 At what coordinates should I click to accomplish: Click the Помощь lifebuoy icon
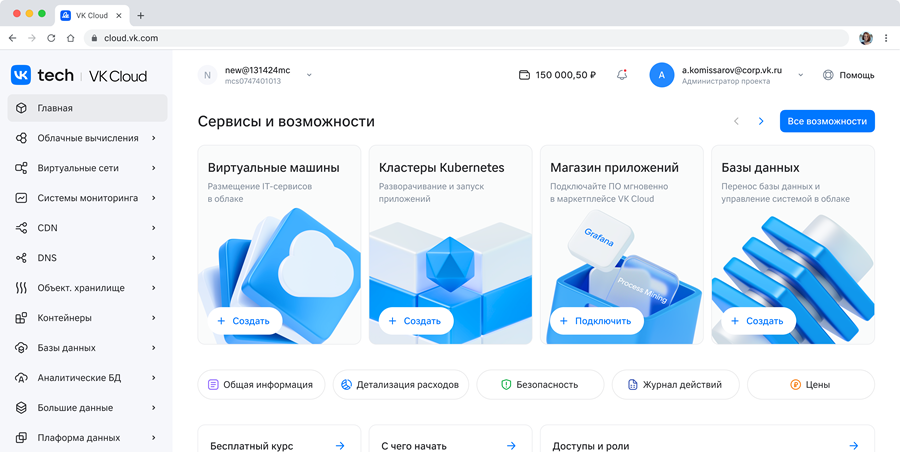[x=828, y=75]
